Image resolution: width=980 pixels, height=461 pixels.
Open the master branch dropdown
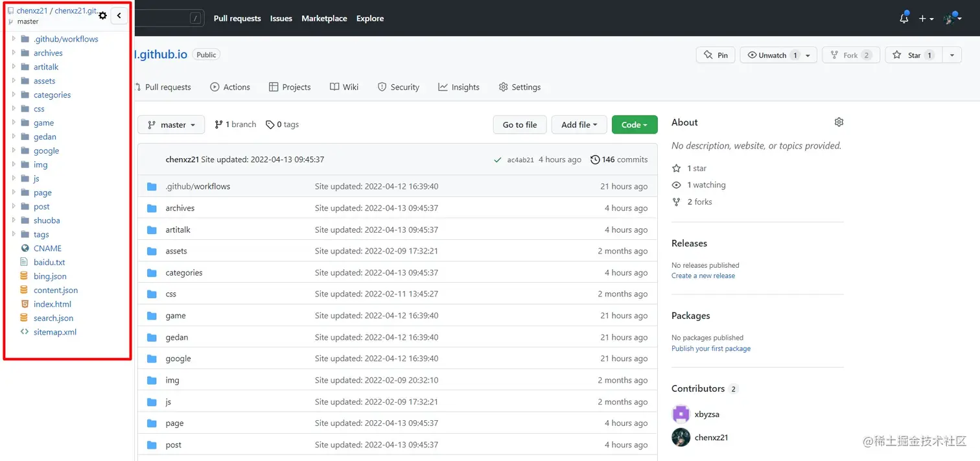click(x=171, y=124)
